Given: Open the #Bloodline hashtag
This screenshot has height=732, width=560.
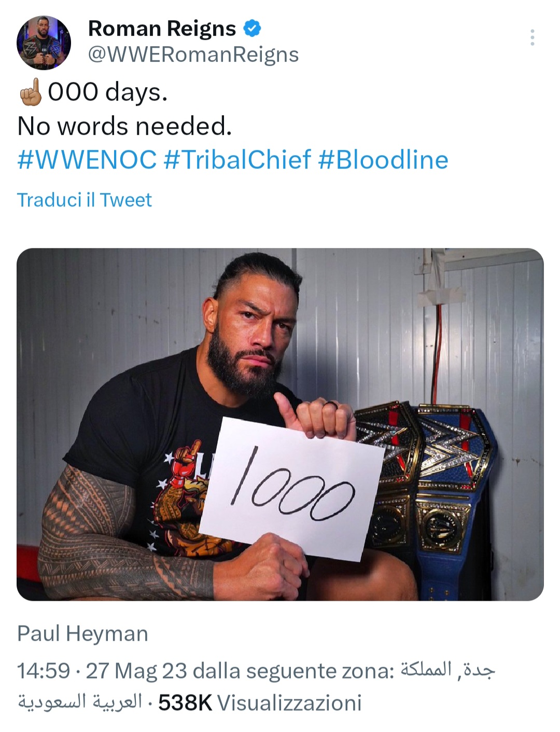Looking at the screenshot, I should [383, 159].
